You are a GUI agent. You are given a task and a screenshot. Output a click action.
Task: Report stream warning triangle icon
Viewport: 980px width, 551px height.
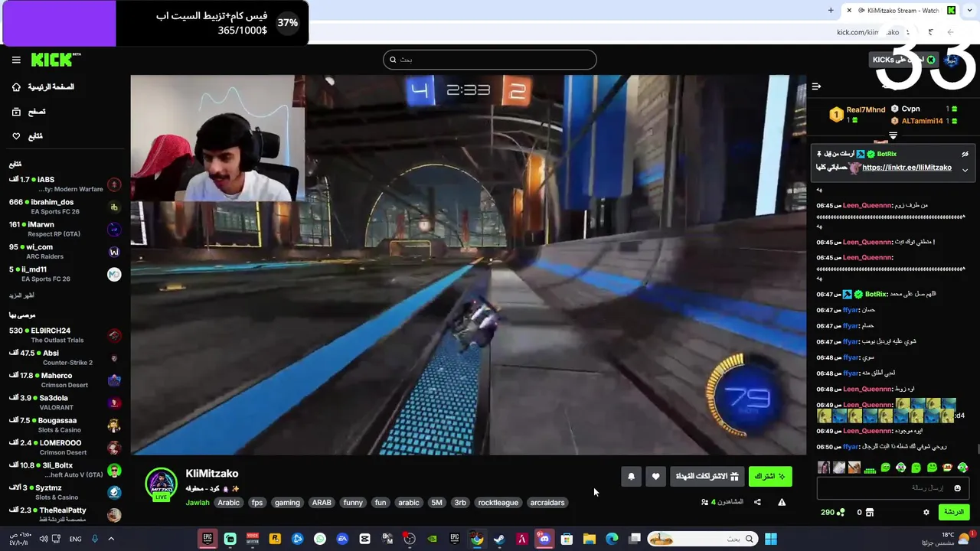tap(782, 502)
